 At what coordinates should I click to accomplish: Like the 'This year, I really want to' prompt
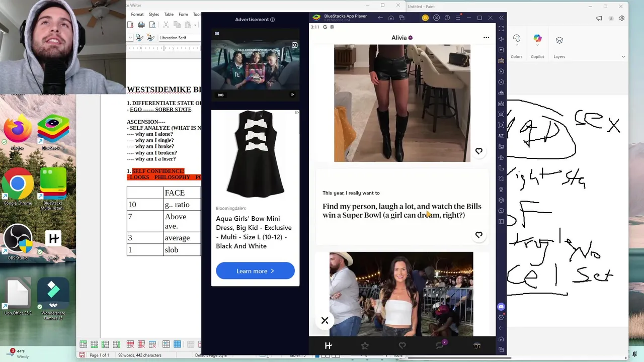tap(479, 235)
